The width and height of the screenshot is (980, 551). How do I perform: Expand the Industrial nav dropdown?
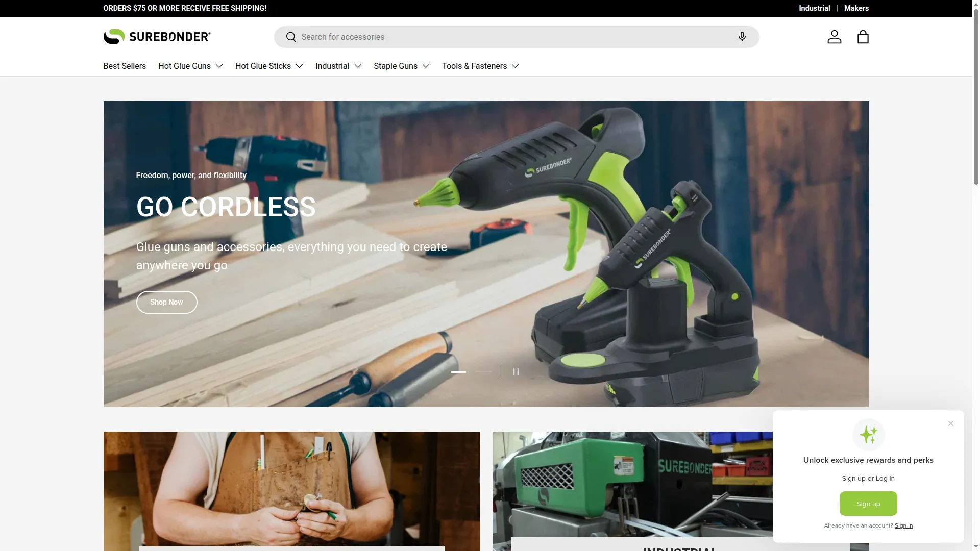coord(338,66)
